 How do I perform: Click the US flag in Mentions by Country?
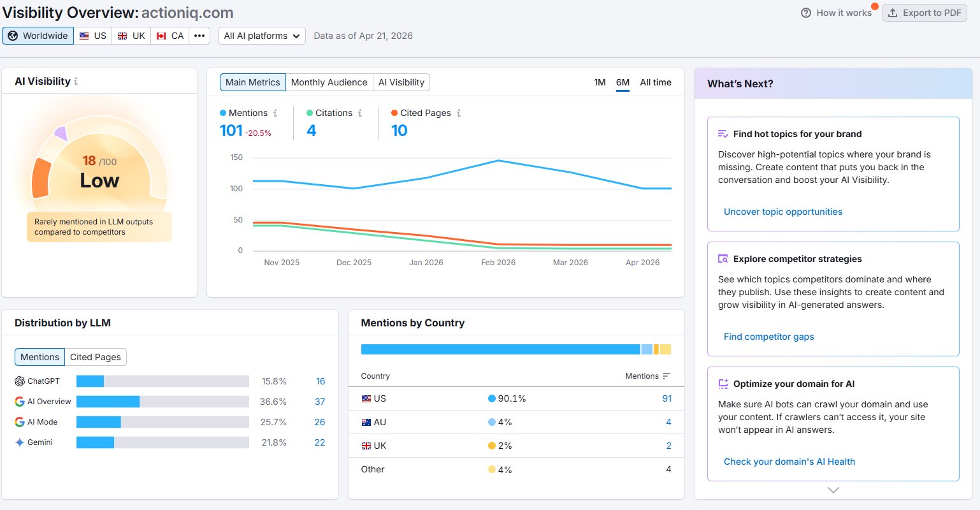coord(366,398)
